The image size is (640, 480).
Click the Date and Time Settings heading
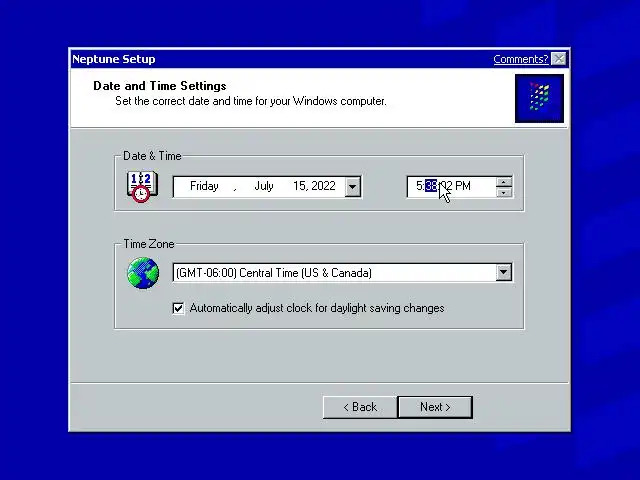pos(160,86)
